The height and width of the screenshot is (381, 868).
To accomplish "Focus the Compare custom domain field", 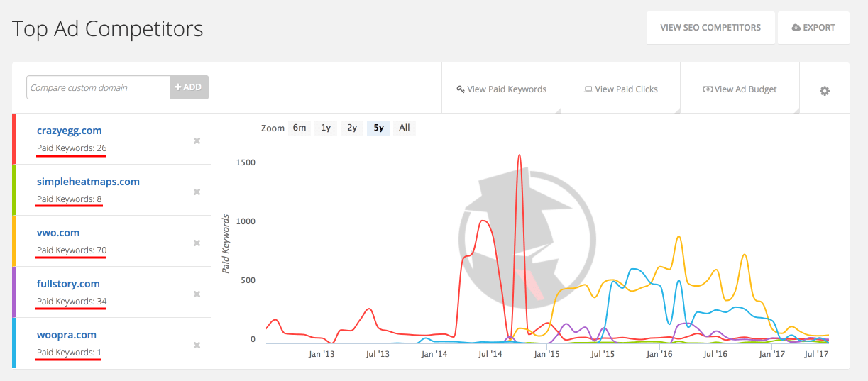I will pos(98,87).
